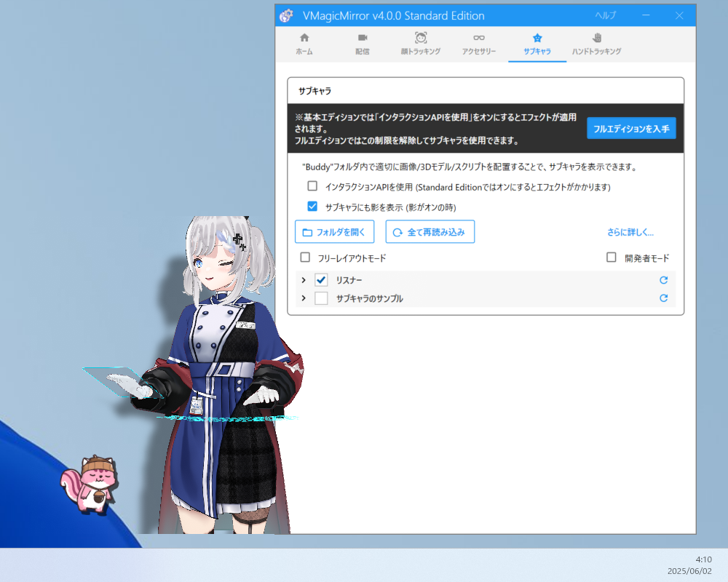Click the フルエディションを入手 button
The height and width of the screenshot is (582, 728).
point(630,128)
